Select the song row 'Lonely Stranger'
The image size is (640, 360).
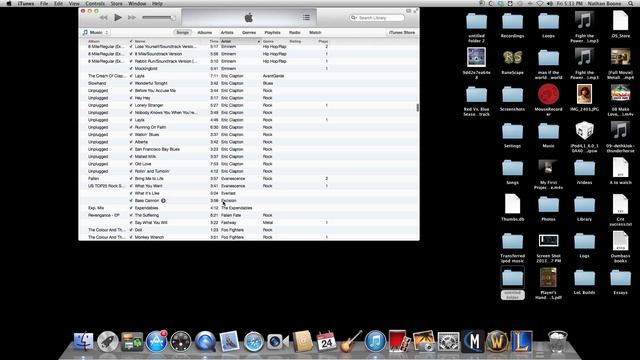coord(249,105)
